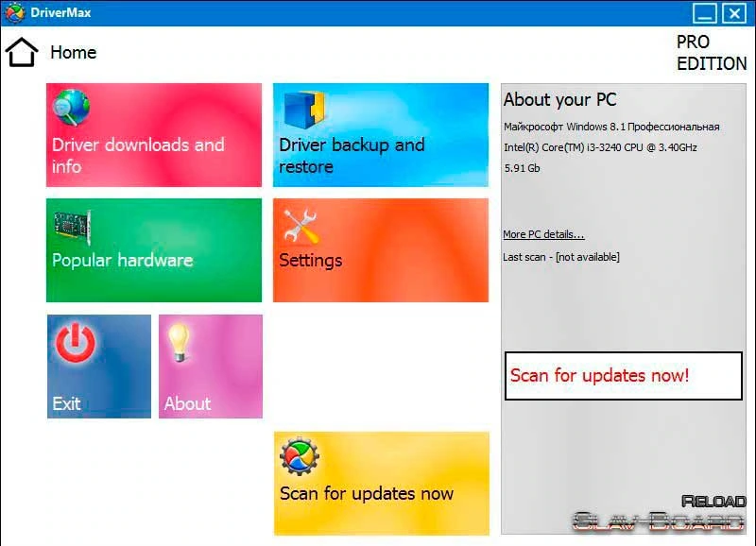
Task: Click the colorful gear scan icon
Action: tap(300, 456)
